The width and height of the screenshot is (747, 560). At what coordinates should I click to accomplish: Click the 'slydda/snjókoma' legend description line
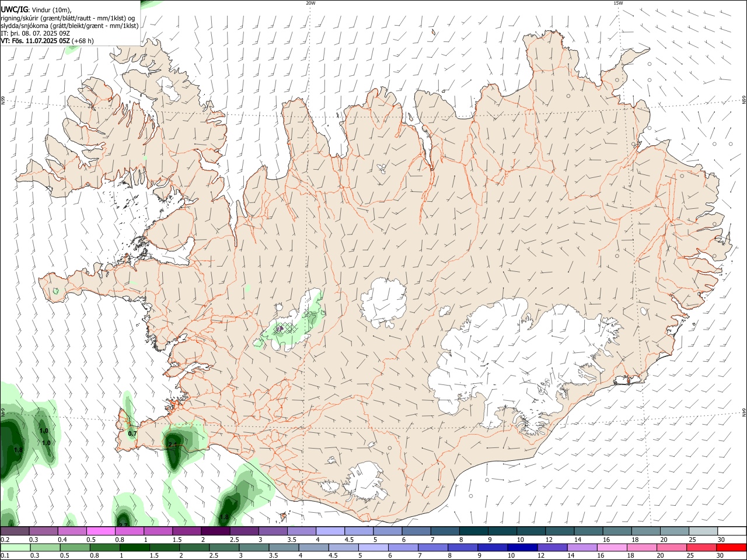point(70,26)
